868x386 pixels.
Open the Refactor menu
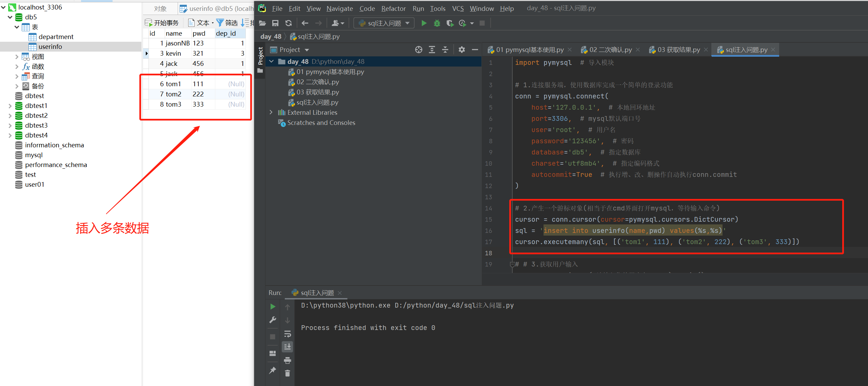[x=393, y=8]
